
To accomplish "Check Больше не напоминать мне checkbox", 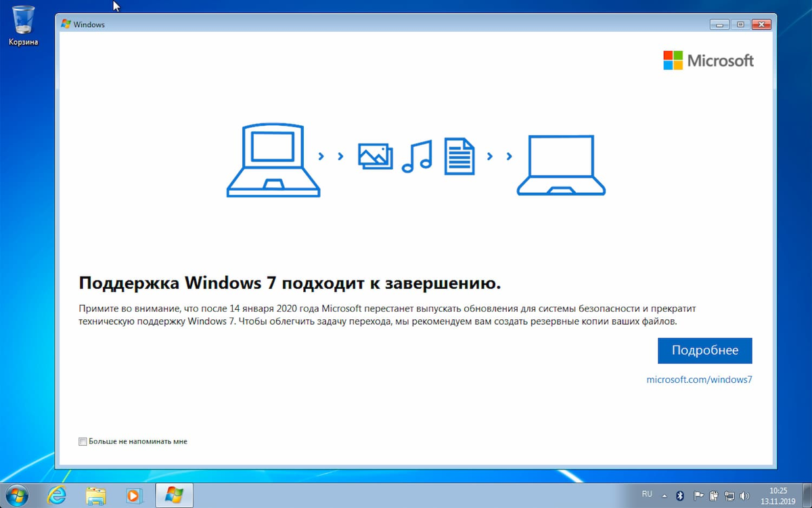I will (x=83, y=442).
